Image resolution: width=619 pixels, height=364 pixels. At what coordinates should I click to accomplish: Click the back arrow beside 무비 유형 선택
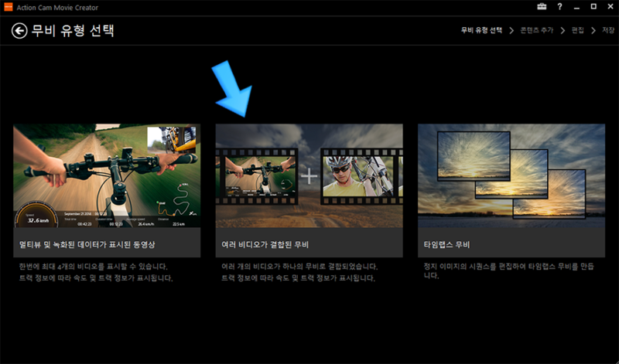click(x=19, y=31)
